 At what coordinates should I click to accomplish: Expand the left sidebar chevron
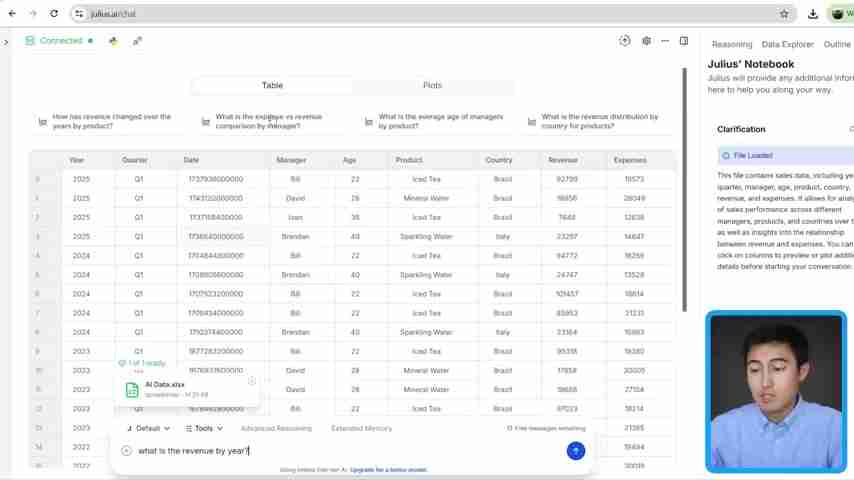coord(6,41)
